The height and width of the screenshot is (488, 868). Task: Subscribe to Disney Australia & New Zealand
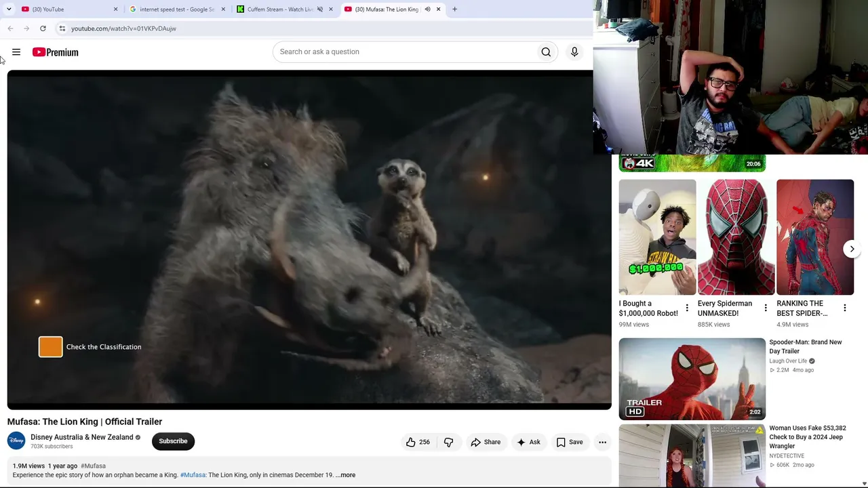173,441
